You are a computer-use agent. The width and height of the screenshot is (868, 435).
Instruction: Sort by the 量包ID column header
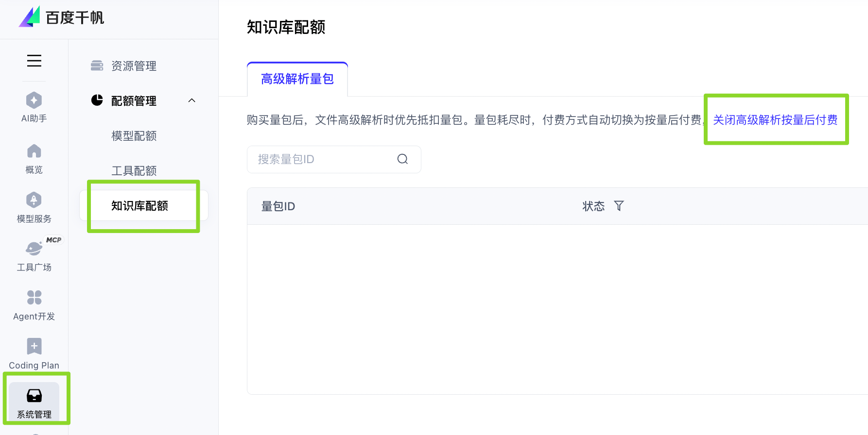point(278,206)
